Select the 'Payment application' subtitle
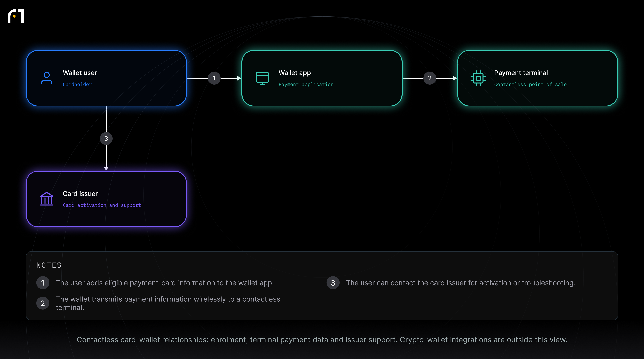This screenshot has width=644, height=359. click(x=306, y=84)
